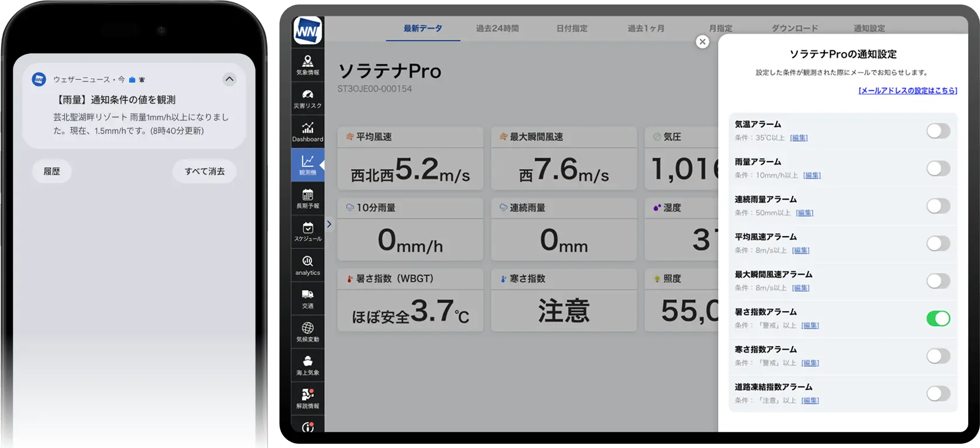The height and width of the screenshot is (448, 980).
Task: Tap the 【雨量】通知条件の値を観測 notification title
Action: coord(115,100)
